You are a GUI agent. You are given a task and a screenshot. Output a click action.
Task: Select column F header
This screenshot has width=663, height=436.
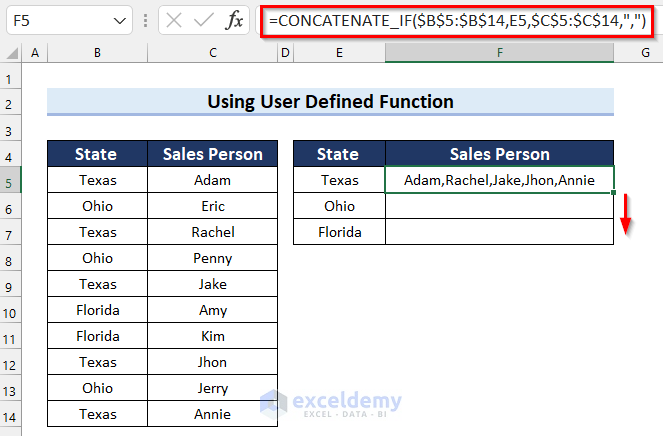[499, 53]
